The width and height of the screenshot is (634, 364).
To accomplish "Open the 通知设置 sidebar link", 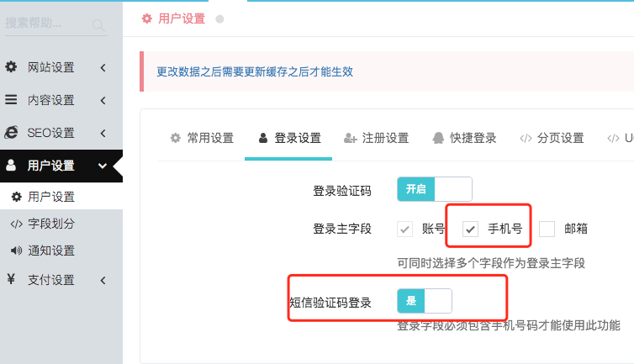I will pyautogui.click(x=51, y=251).
